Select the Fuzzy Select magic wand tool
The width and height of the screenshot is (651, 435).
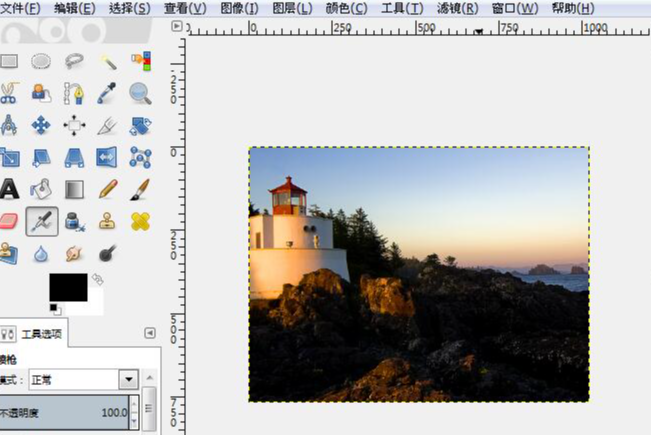coord(107,61)
